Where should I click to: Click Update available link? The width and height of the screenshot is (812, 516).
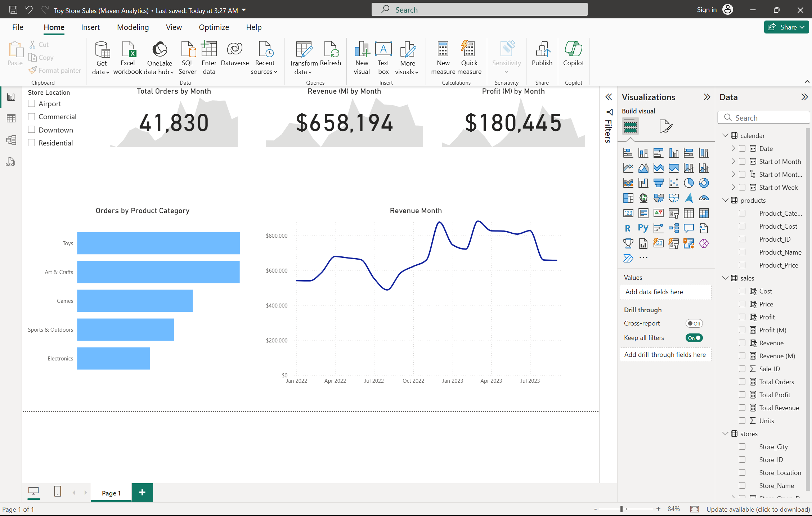pyautogui.click(x=758, y=509)
